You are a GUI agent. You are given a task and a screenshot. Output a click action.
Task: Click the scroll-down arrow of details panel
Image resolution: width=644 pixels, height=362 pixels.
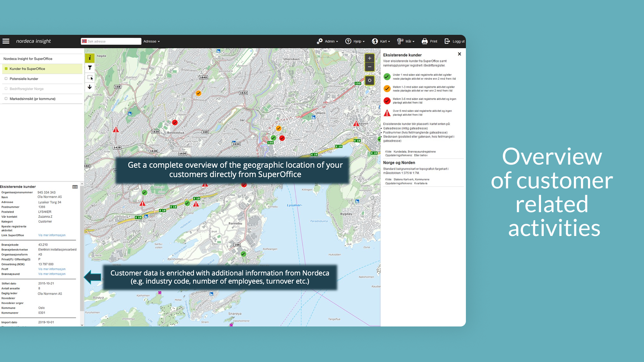(x=82, y=325)
